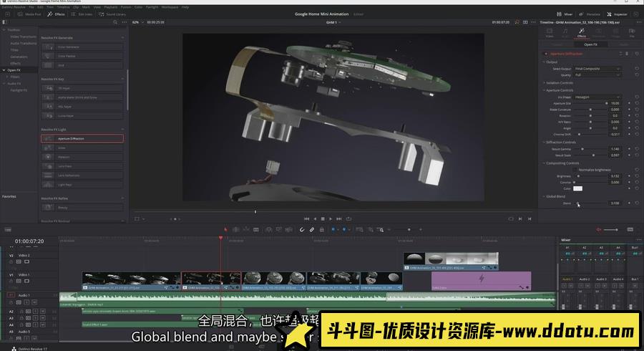
Task: Select the Light Rays effect
Action: [x=82, y=185]
